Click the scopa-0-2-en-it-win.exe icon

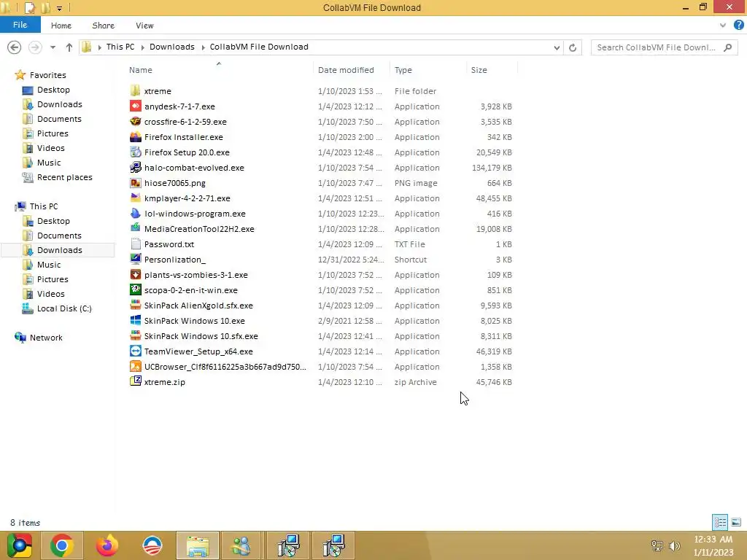tap(135, 290)
